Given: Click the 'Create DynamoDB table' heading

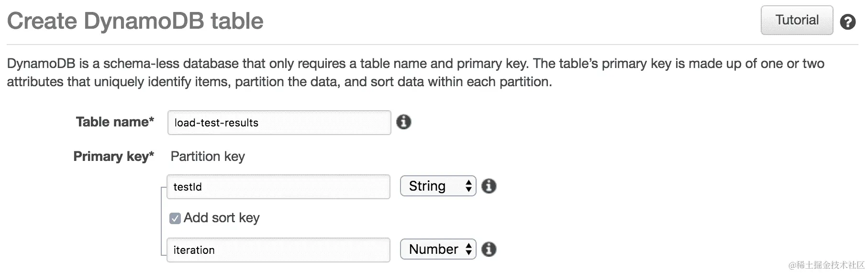Looking at the screenshot, I should click(135, 21).
